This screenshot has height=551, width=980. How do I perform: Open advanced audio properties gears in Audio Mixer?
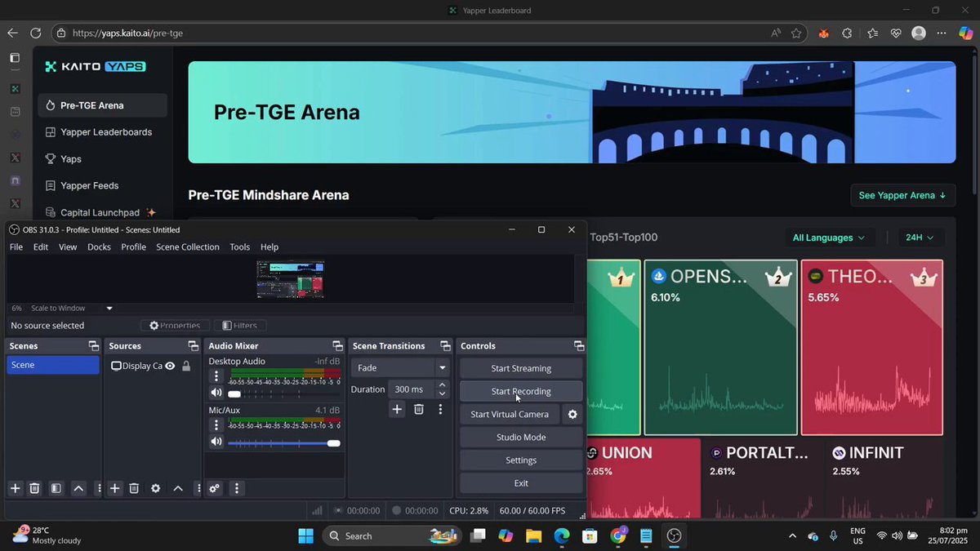(x=214, y=488)
